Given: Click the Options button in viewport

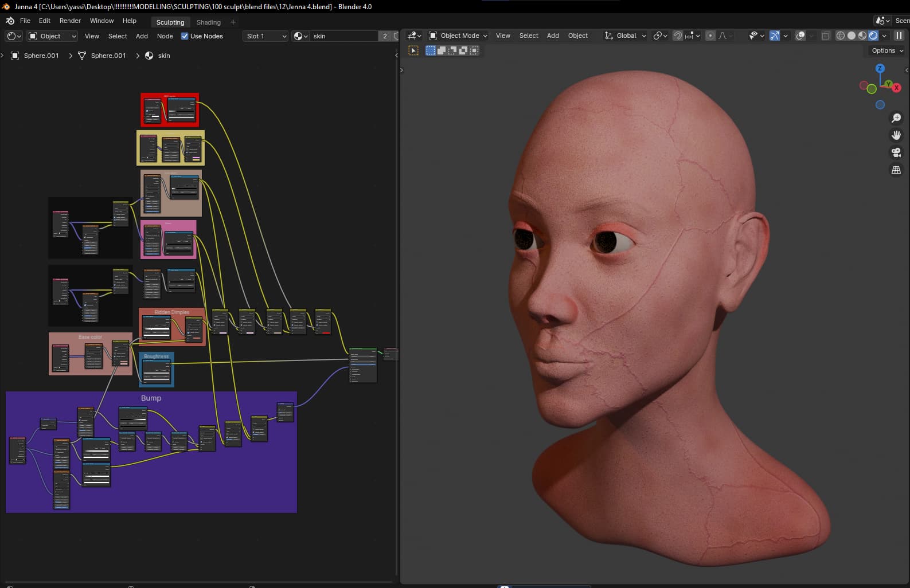Looking at the screenshot, I should [886, 50].
